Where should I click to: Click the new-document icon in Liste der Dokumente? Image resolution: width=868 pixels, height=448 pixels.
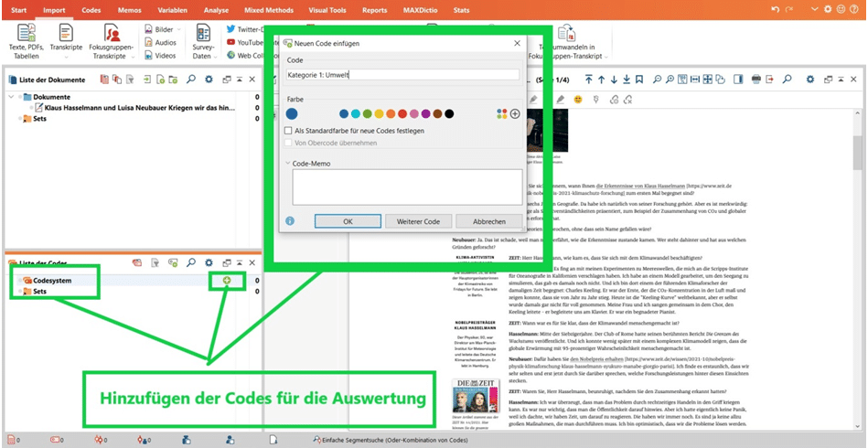point(160,80)
